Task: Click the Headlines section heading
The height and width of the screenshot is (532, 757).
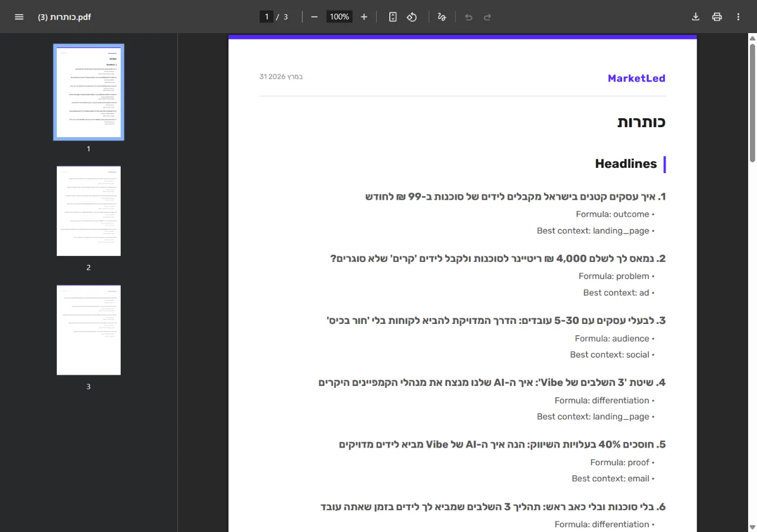Action: (626, 164)
